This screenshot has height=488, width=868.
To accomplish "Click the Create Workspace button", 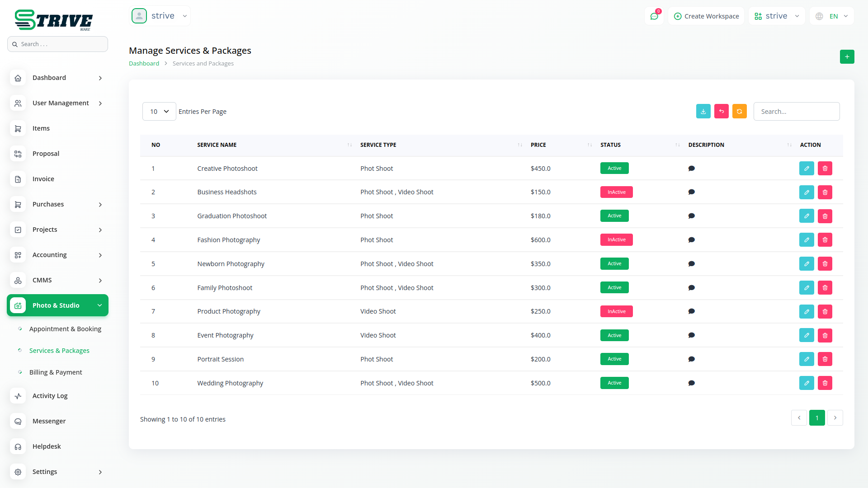I will pyautogui.click(x=706, y=16).
